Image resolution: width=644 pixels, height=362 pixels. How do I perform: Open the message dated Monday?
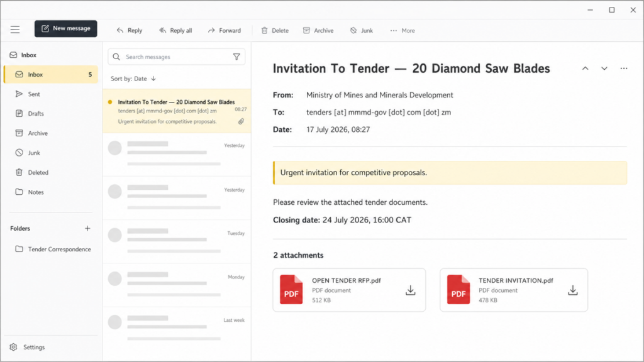pos(177,285)
